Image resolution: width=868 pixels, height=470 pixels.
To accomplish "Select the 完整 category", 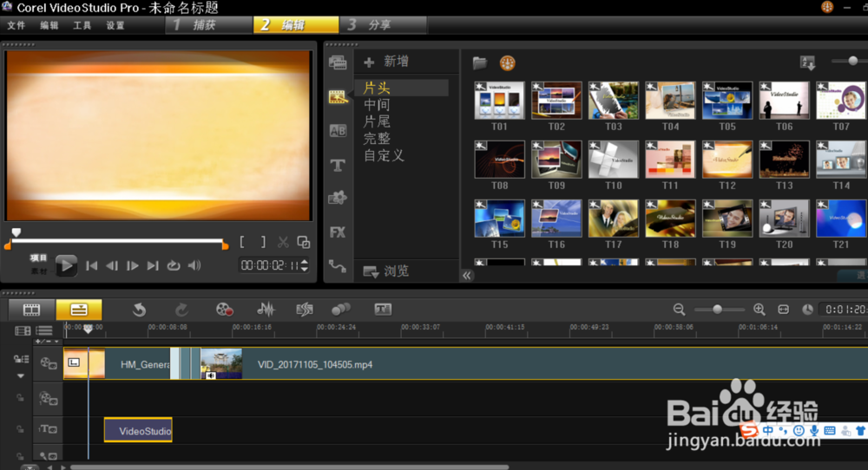I will (377, 138).
